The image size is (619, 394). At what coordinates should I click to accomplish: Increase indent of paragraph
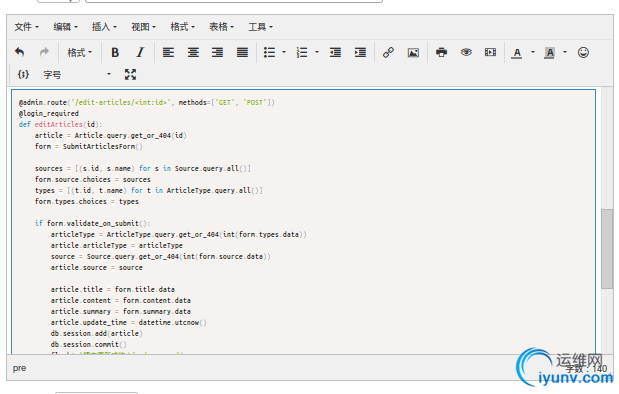[360, 53]
